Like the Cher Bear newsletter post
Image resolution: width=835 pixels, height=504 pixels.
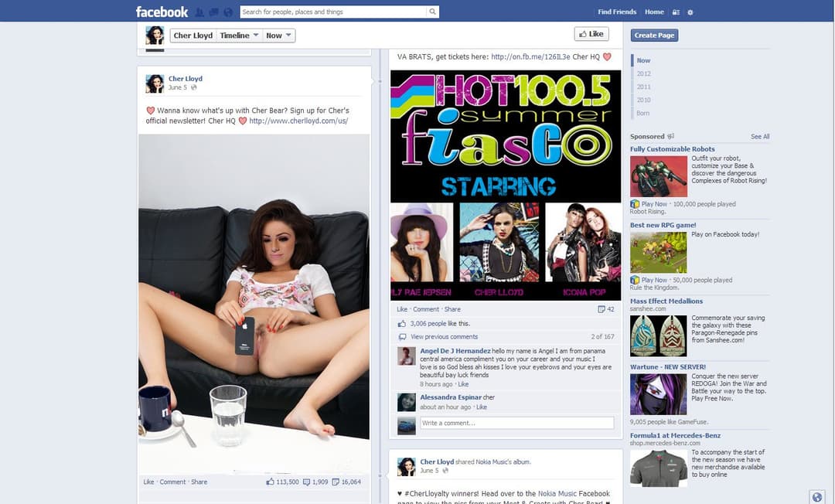tap(148, 482)
